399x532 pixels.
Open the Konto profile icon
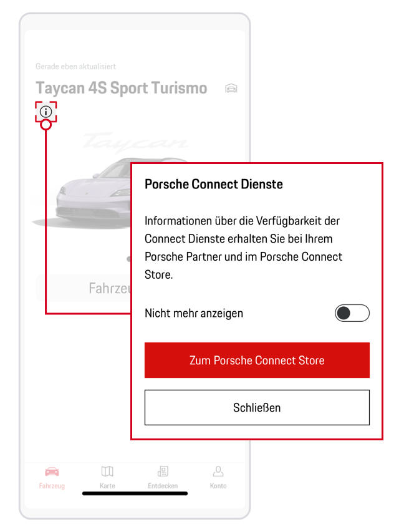[x=218, y=472]
